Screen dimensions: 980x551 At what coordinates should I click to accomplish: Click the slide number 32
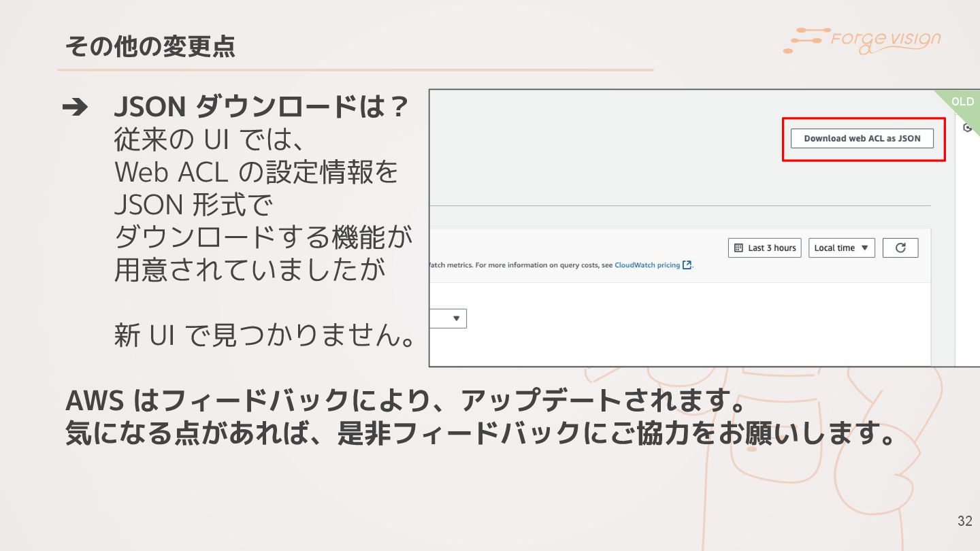click(964, 521)
